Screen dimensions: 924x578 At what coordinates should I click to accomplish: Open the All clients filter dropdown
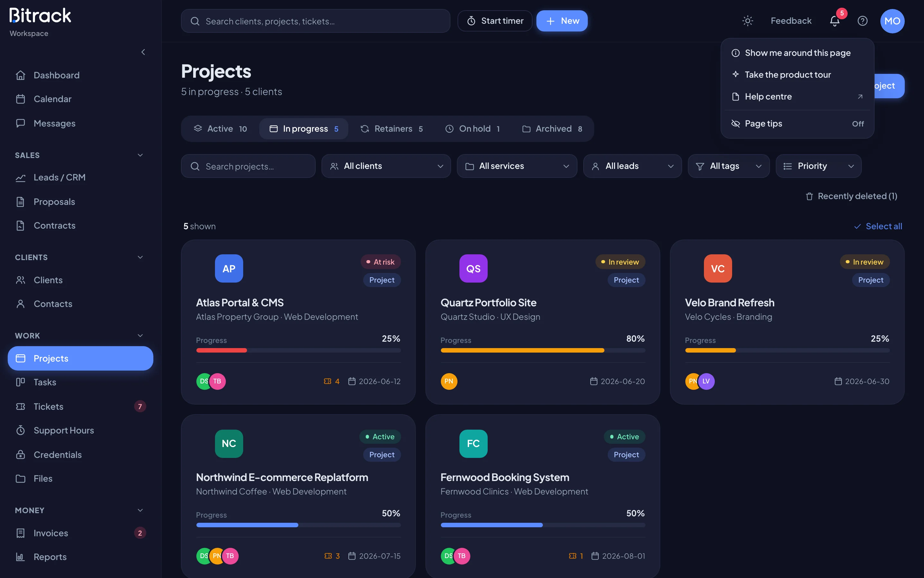coord(386,166)
